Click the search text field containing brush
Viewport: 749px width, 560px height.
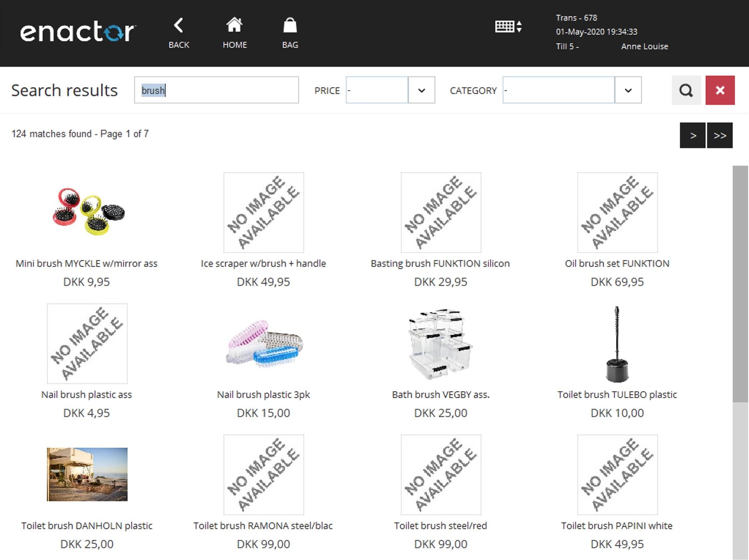216,91
